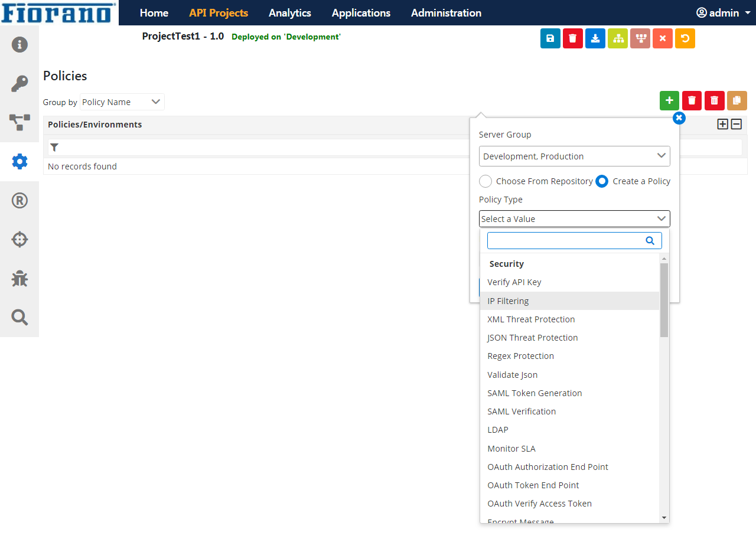Open the bug debug section in sidebar
Image resolution: width=756 pixels, height=539 pixels.
tap(19, 278)
